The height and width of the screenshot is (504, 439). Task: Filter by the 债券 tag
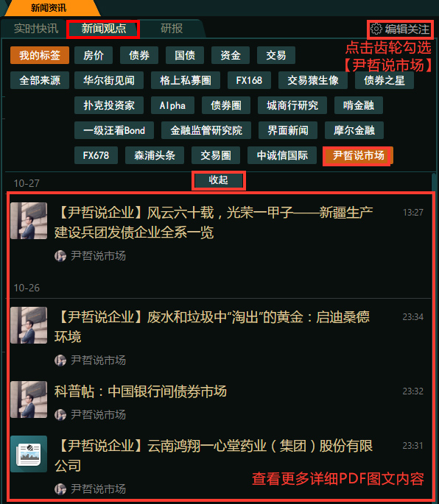pos(139,55)
